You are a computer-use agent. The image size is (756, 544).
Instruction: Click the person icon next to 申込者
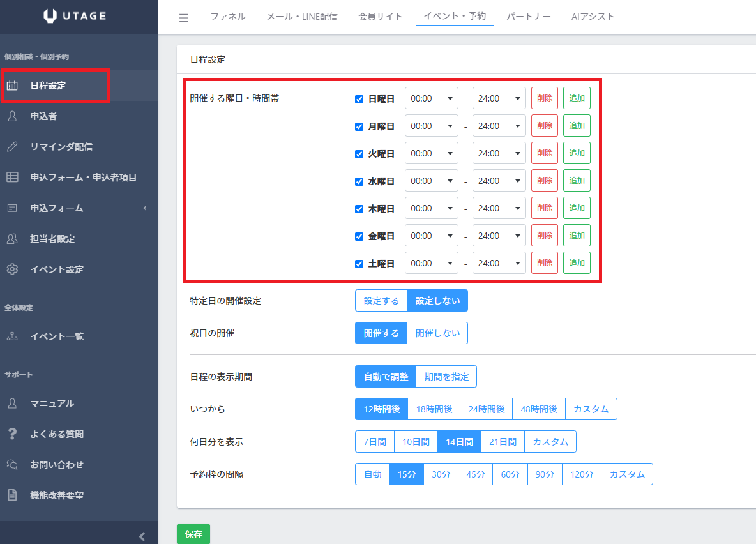tap(12, 116)
